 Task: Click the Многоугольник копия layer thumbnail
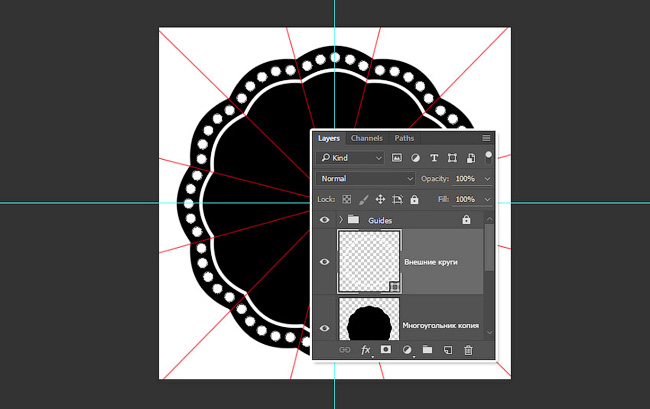point(369,319)
